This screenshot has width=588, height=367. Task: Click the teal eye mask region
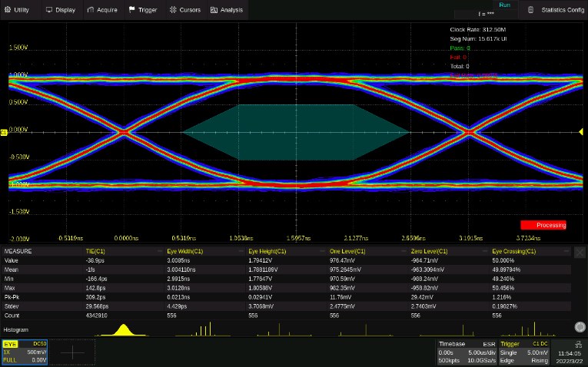296,132
